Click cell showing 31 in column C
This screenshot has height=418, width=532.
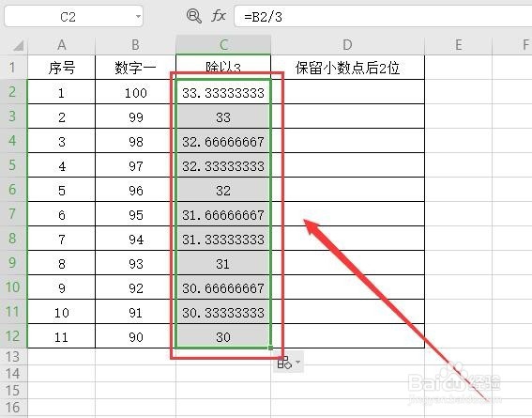pyautogui.click(x=223, y=263)
